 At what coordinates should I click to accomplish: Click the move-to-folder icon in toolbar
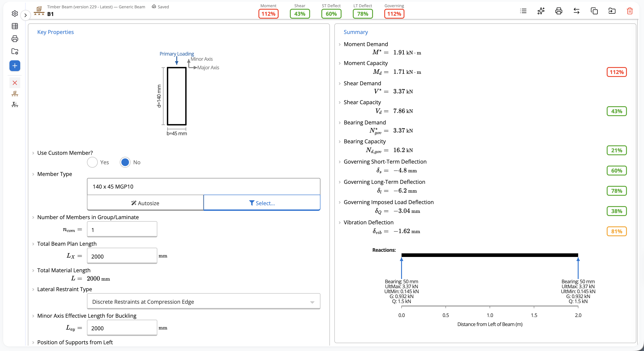point(612,11)
